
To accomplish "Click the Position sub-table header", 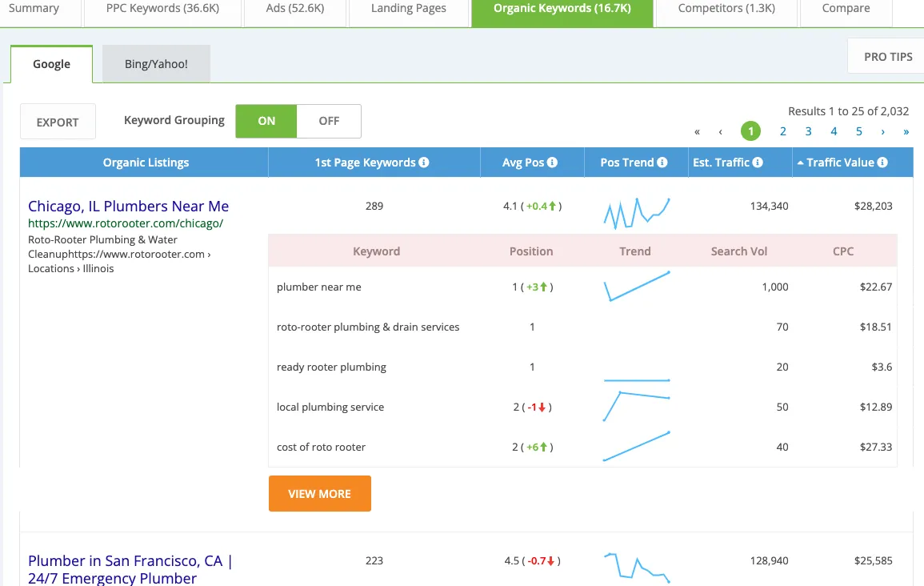I will coord(531,251).
